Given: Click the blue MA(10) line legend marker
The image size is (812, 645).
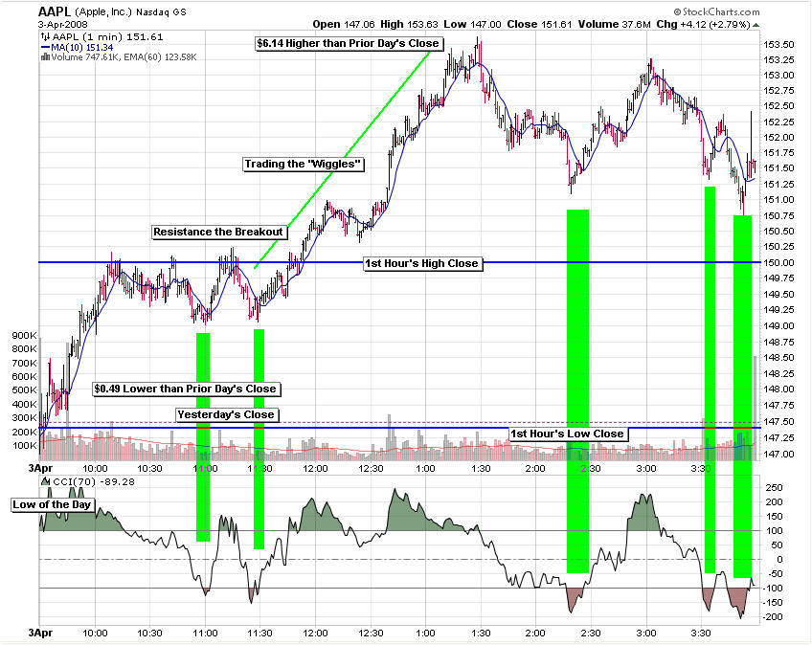Looking at the screenshot, I should click(x=46, y=48).
